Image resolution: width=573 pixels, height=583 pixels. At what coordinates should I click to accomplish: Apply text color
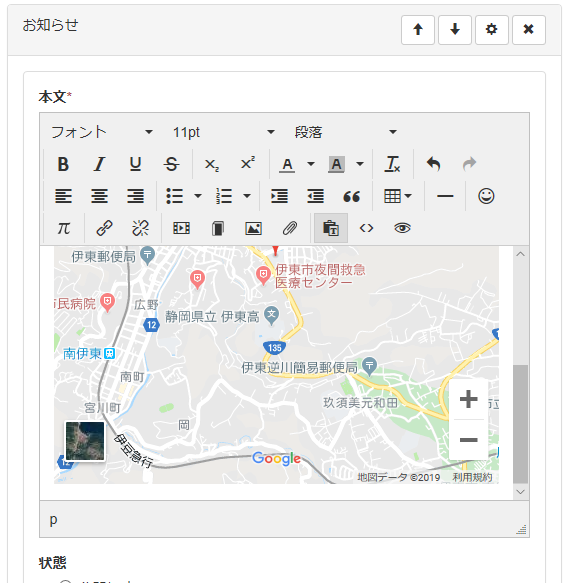[287, 164]
